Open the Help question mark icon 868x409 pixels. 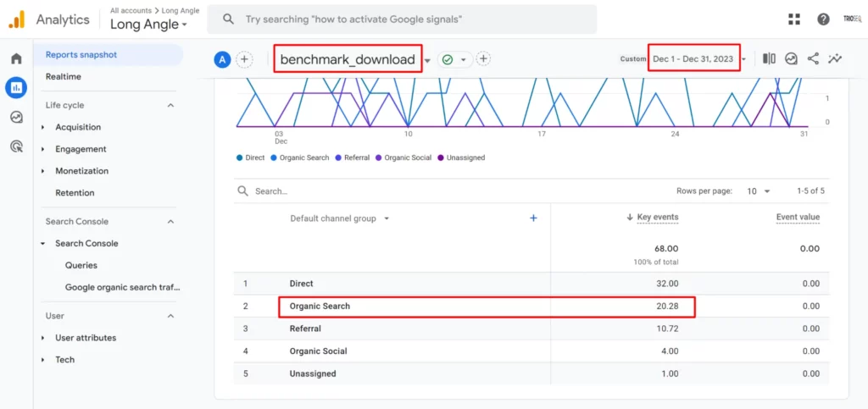pos(823,19)
